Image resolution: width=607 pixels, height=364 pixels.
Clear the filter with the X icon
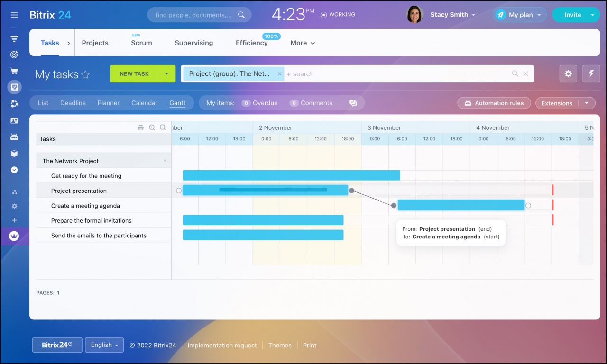coord(525,74)
